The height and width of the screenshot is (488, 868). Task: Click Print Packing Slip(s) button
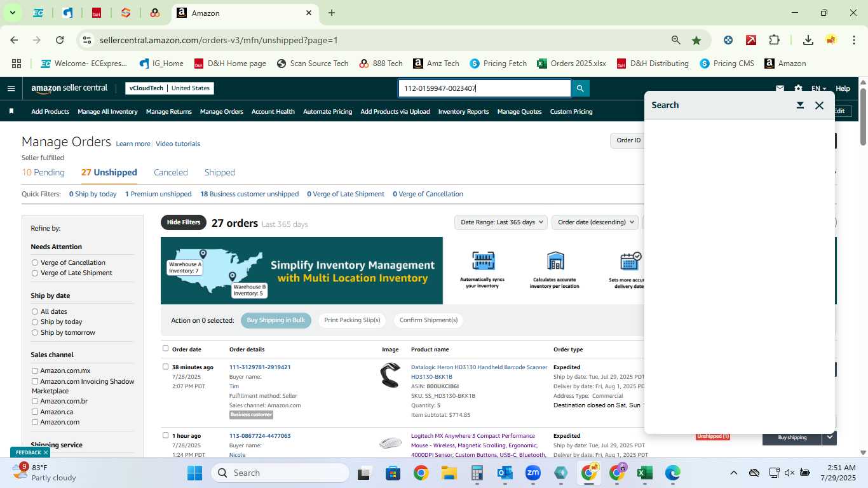pos(352,320)
